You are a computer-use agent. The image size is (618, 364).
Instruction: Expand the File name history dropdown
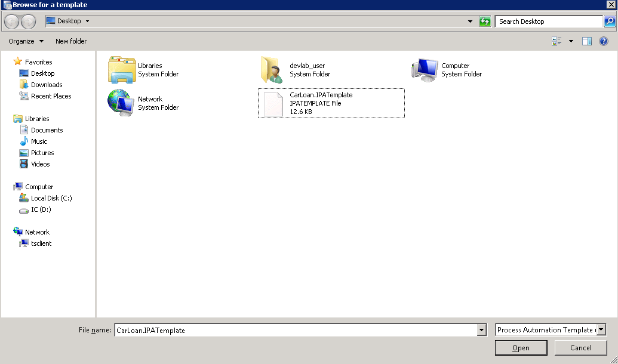pos(482,330)
